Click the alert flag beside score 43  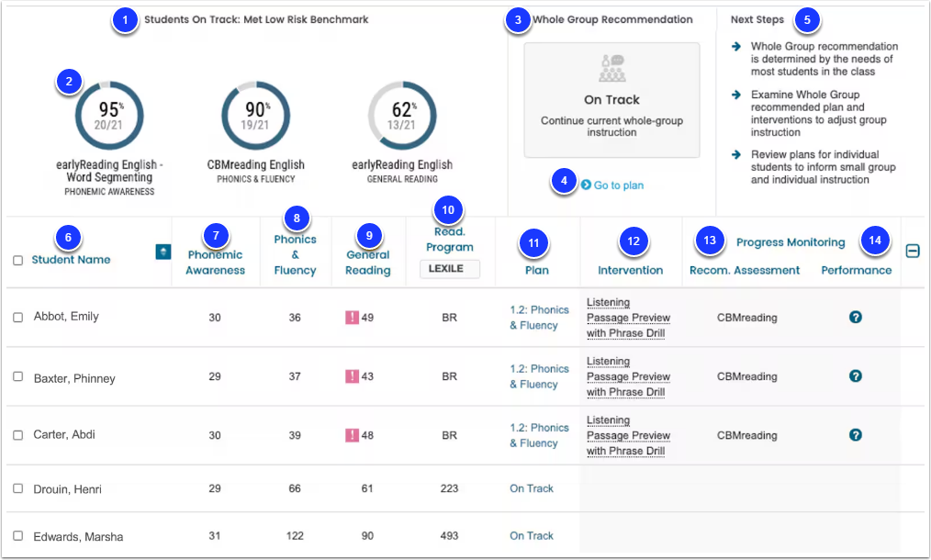[x=352, y=375]
